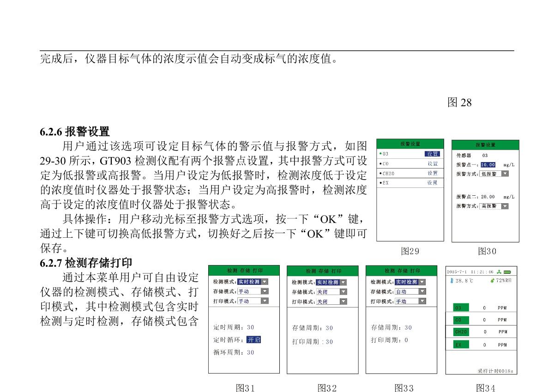This screenshot has height=392, width=554.
Task: Select the green CH2O gas label in Figure 34
Action: tap(461, 332)
